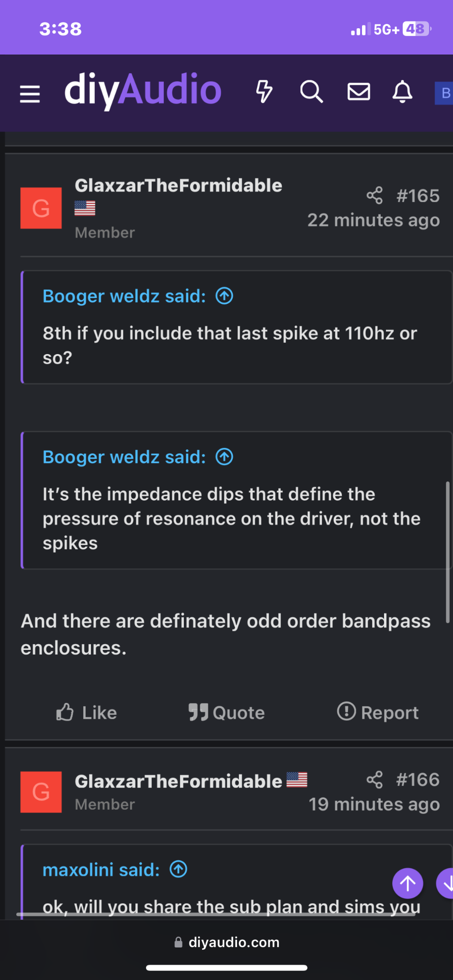
Task: Tap the scroll-to-top arrow button
Action: [408, 883]
